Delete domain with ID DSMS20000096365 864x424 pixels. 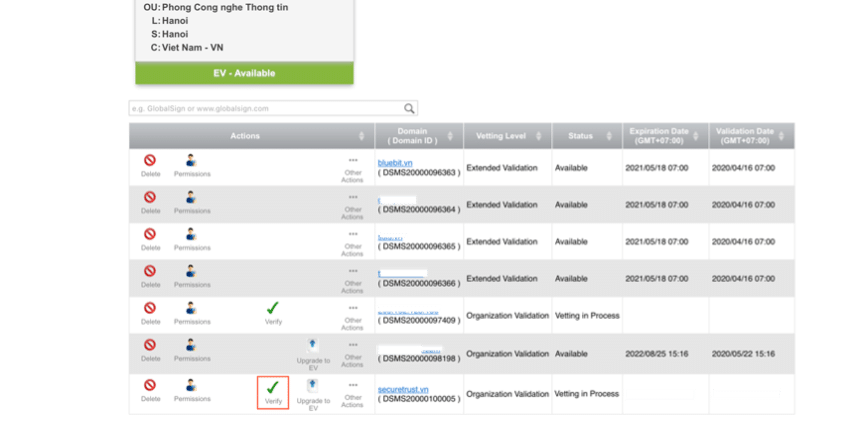pyautogui.click(x=150, y=238)
